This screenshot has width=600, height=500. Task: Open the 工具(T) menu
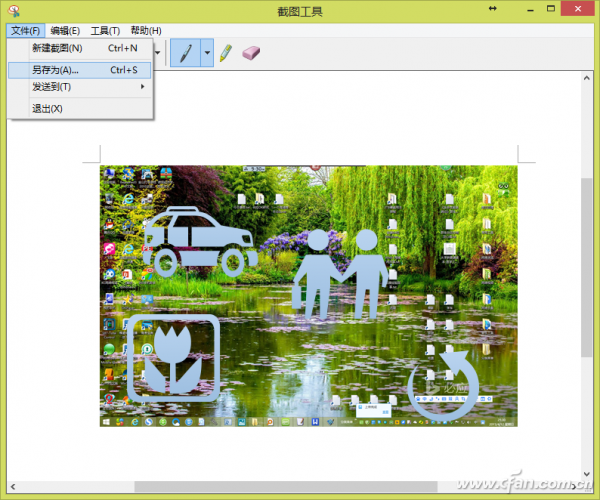(x=105, y=31)
